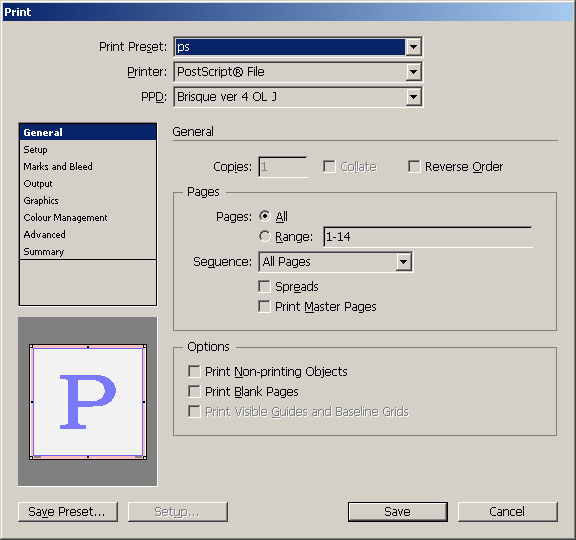The height and width of the screenshot is (540, 576).
Task: Click the Setup button at bottom
Action: [x=178, y=512]
